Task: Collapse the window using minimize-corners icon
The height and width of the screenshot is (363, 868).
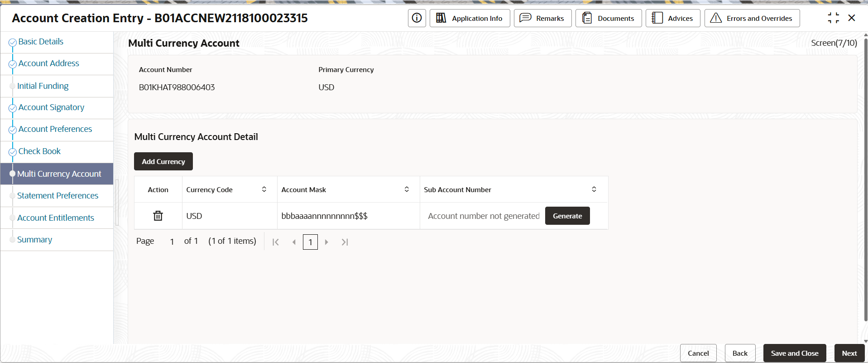Action: (x=833, y=18)
